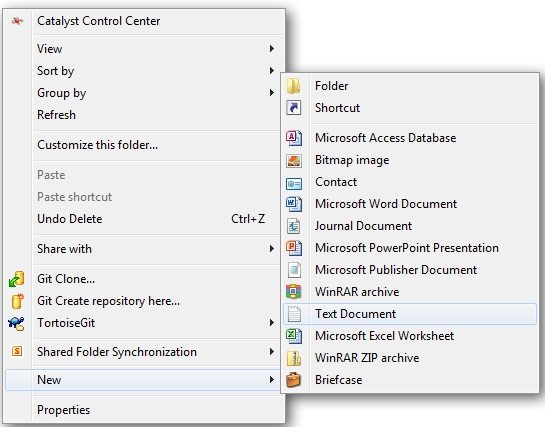Choose Undo Delete

[x=144, y=219]
